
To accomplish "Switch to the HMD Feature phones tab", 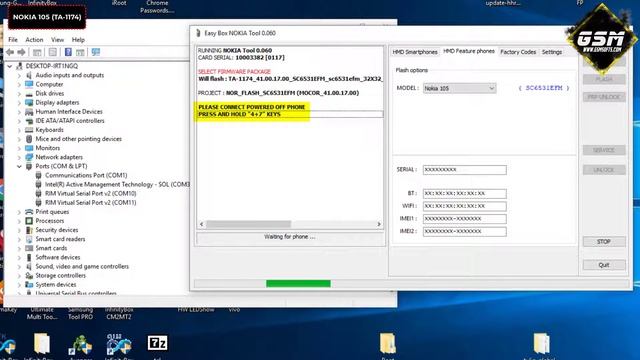I will pos(469,51).
